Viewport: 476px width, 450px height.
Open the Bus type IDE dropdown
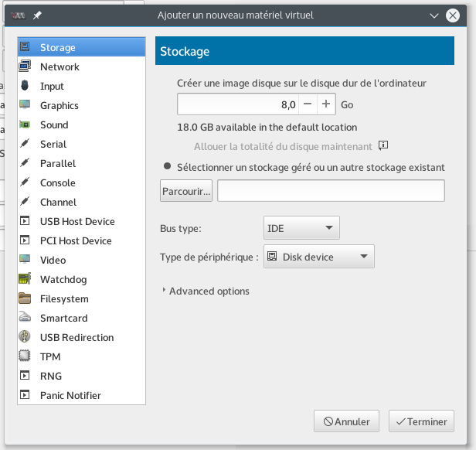tap(301, 228)
